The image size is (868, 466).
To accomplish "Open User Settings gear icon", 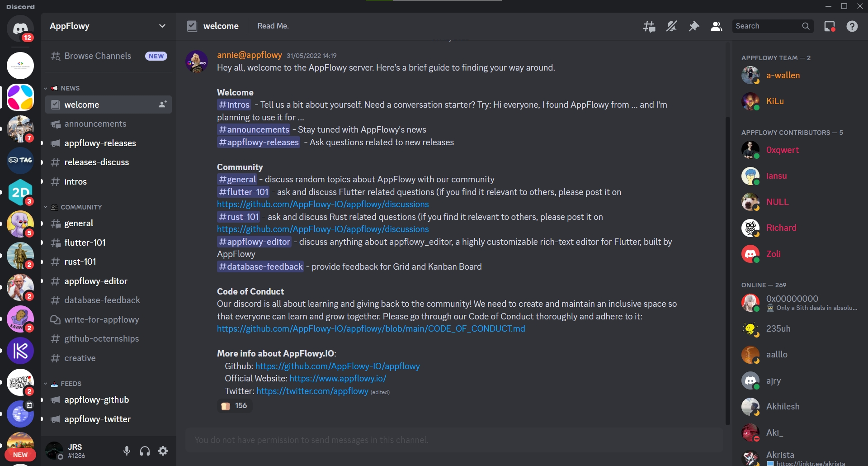I will tap(163, 451).
